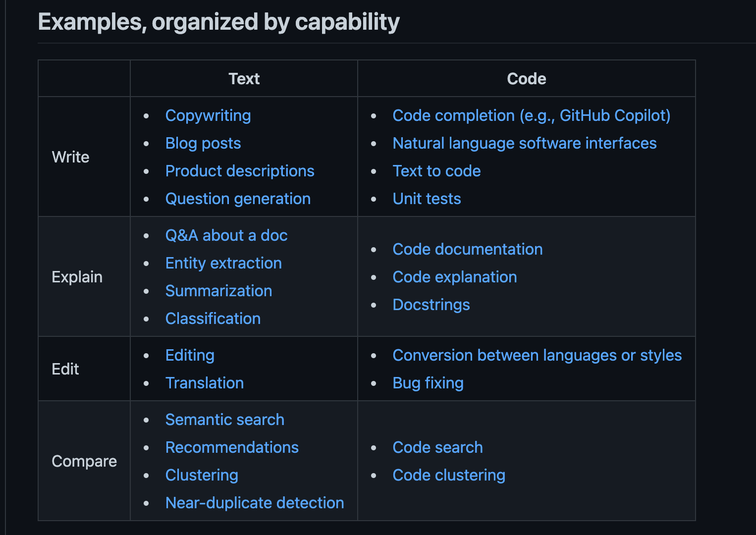This screenshot has width=756, height=535.
Task: Open the Q&A about a doc link
Action: (226, 235)
